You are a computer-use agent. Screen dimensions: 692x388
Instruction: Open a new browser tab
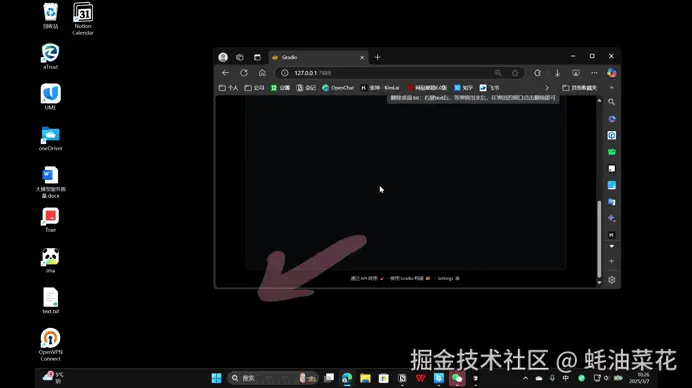click(x=377, y=57)
